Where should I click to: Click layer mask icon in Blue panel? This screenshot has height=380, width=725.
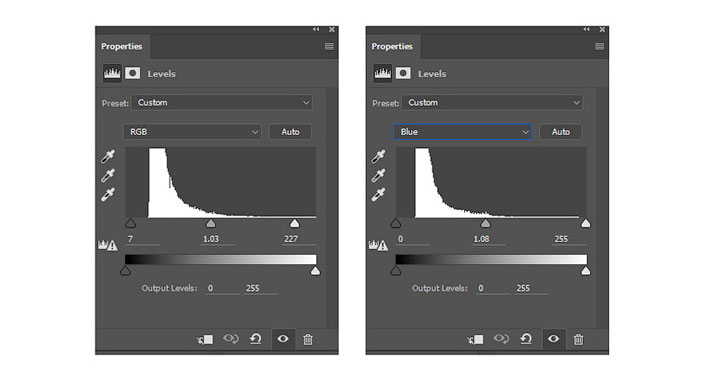click(x=403, y=73)
